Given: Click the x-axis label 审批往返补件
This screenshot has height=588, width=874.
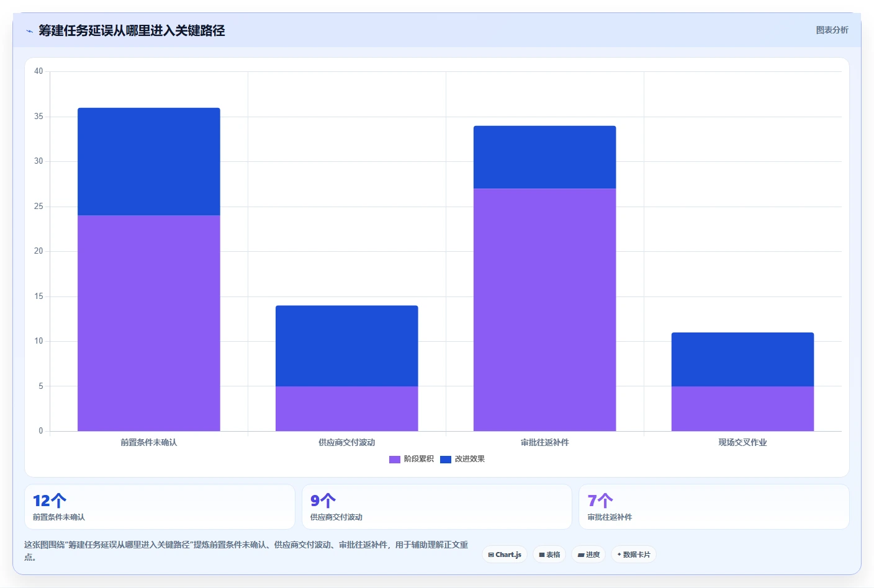Looking at the screenshot, I should click(545, 442).
